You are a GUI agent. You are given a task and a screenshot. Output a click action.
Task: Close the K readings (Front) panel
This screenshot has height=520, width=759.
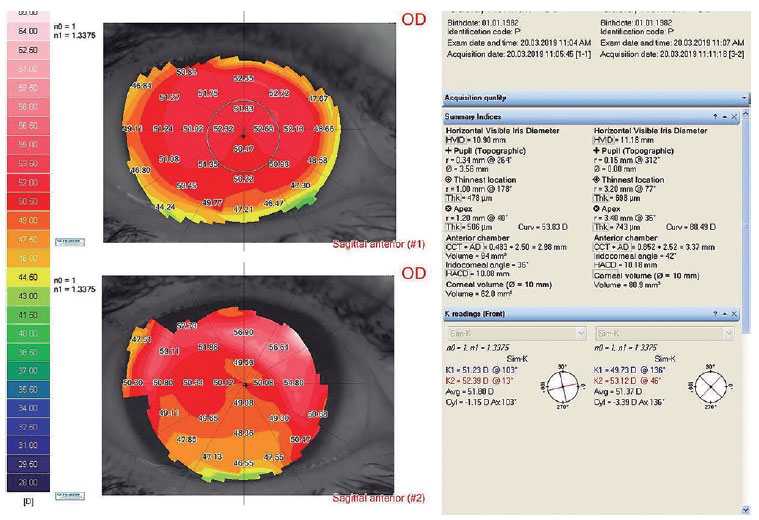point(735,313)
